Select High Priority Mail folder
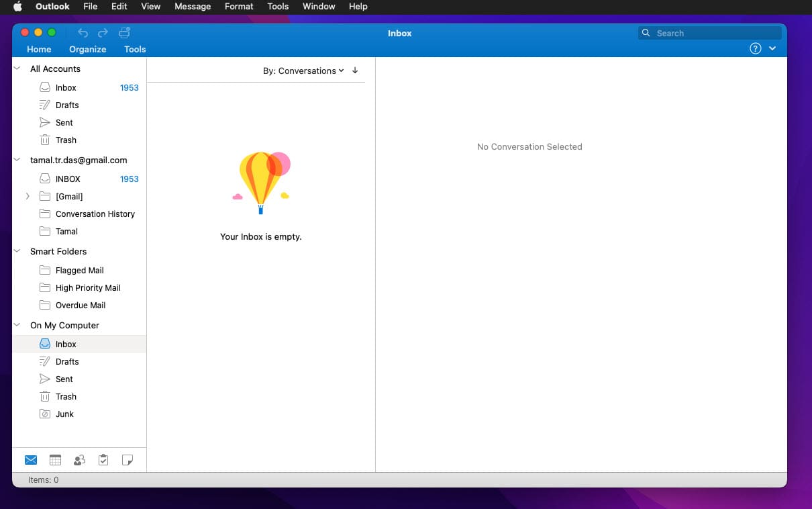This screenshot has width=812, height=509. (88, 287)
